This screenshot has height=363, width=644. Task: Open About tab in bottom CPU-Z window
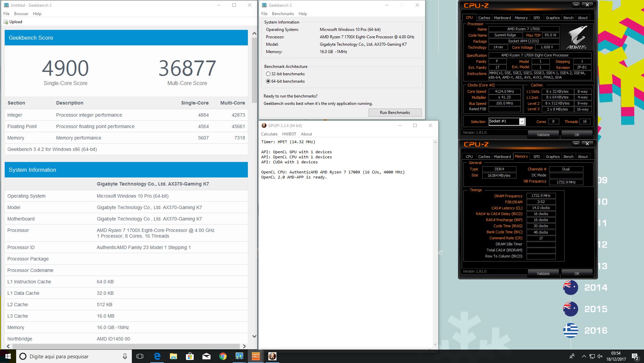583,157
